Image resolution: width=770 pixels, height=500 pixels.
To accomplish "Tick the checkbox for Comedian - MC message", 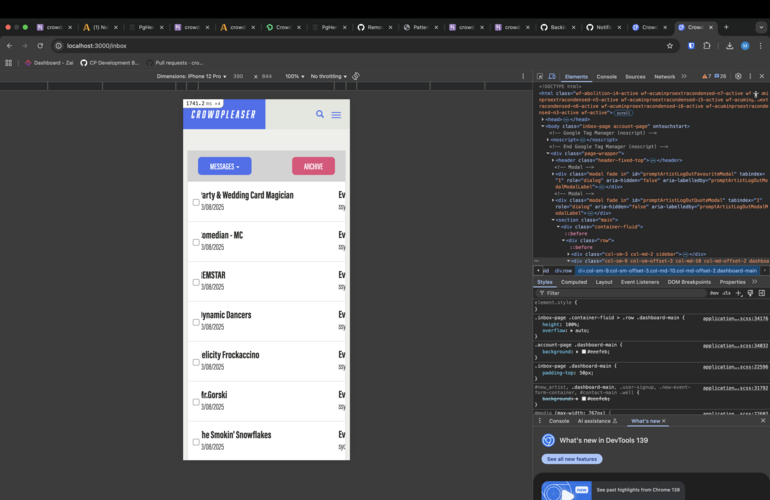I will click(x=195, y=241).
